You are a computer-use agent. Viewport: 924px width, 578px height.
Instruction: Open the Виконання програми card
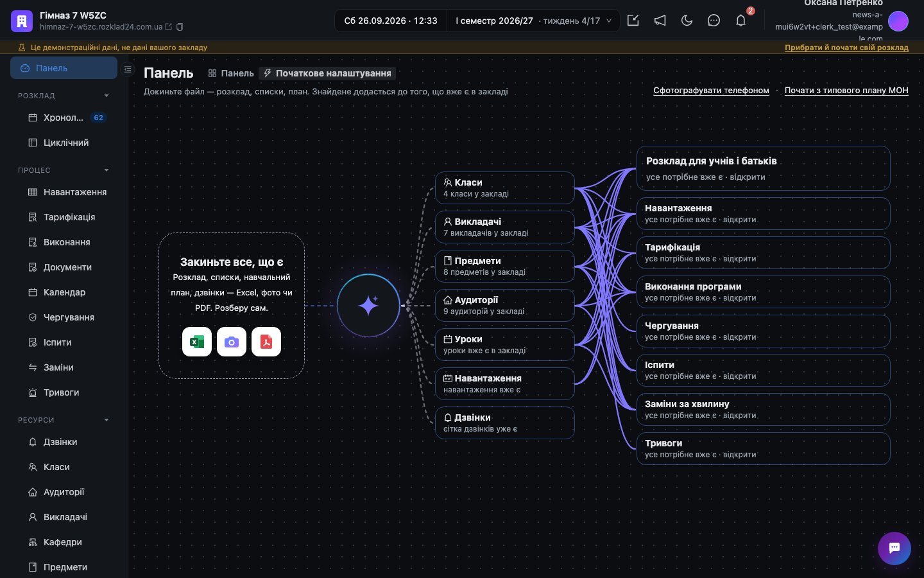[x=763, y=292]
